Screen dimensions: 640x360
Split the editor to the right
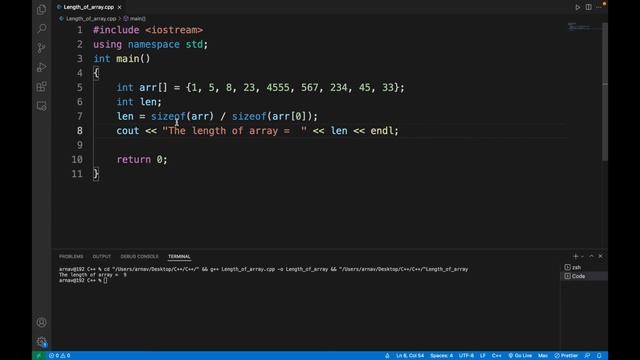pyautogui.click(x=589, y=7)
